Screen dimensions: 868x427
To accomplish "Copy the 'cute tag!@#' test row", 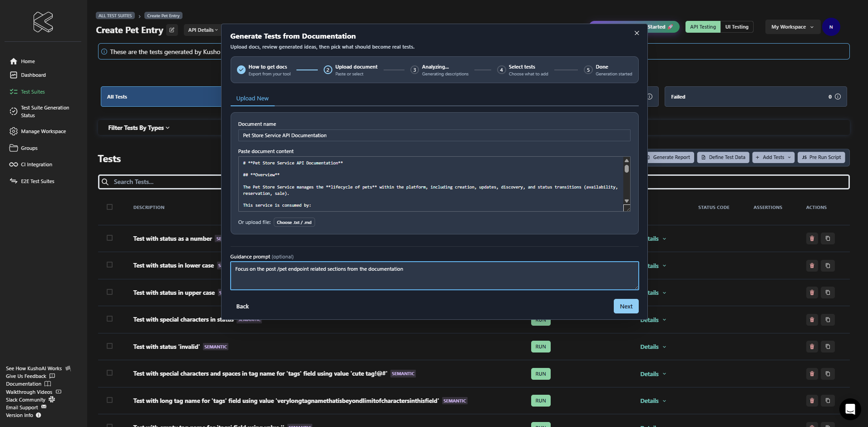I will click(828, 374).
